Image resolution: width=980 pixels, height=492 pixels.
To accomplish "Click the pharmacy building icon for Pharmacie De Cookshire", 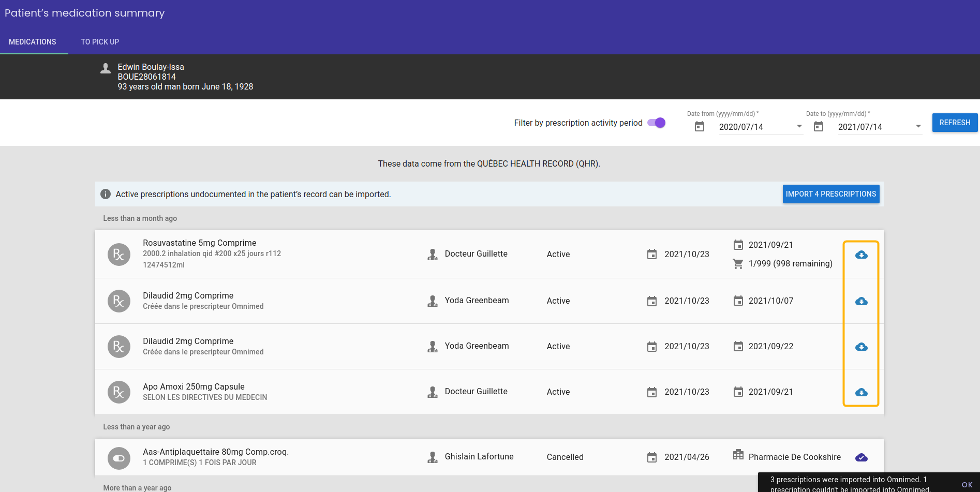I will pos(738,455).
